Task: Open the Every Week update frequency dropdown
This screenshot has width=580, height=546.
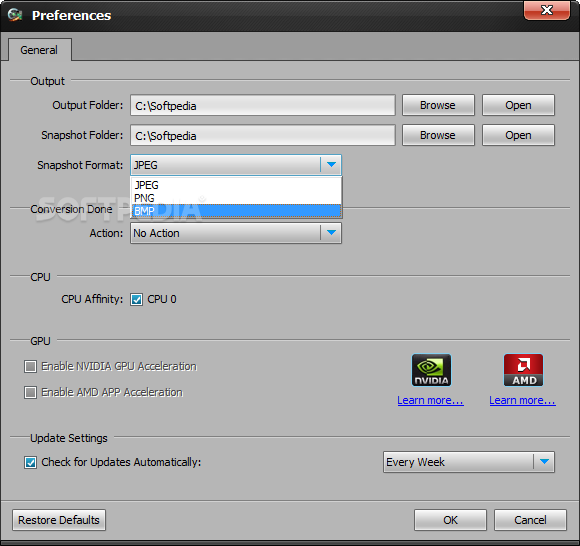Action: 469,462
